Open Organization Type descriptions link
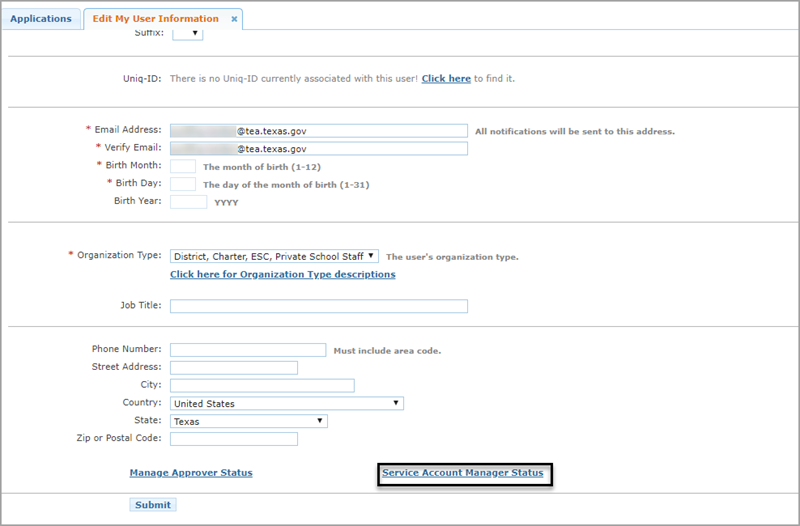Image resolution: width=800 pixels, height=526 pixels. pyautogui.click(x=282, y=274)
